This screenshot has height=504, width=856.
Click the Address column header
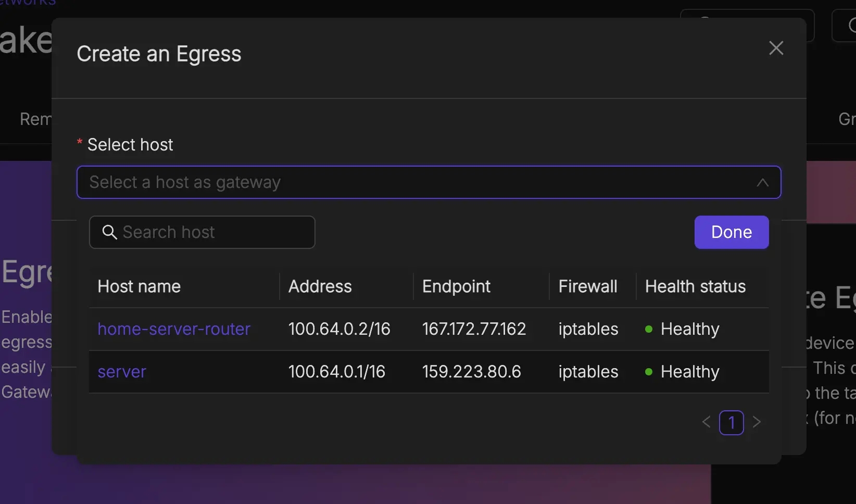tap(320, 286)
